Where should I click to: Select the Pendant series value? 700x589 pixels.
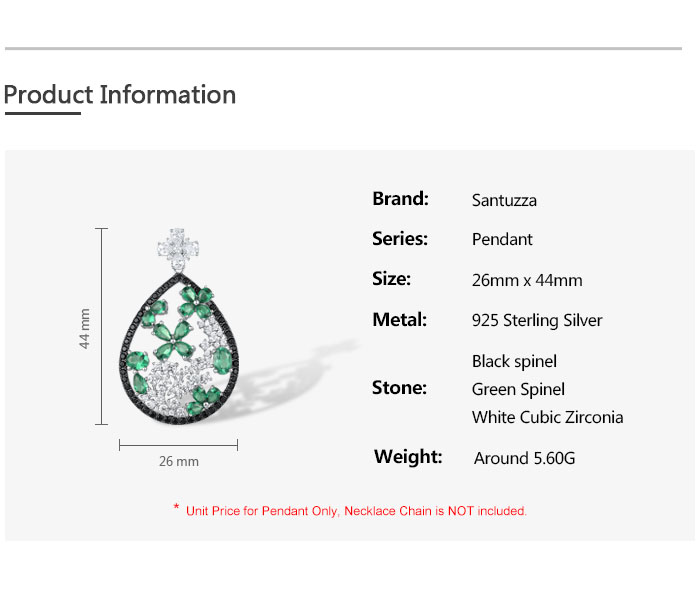(x=502, y=239)
